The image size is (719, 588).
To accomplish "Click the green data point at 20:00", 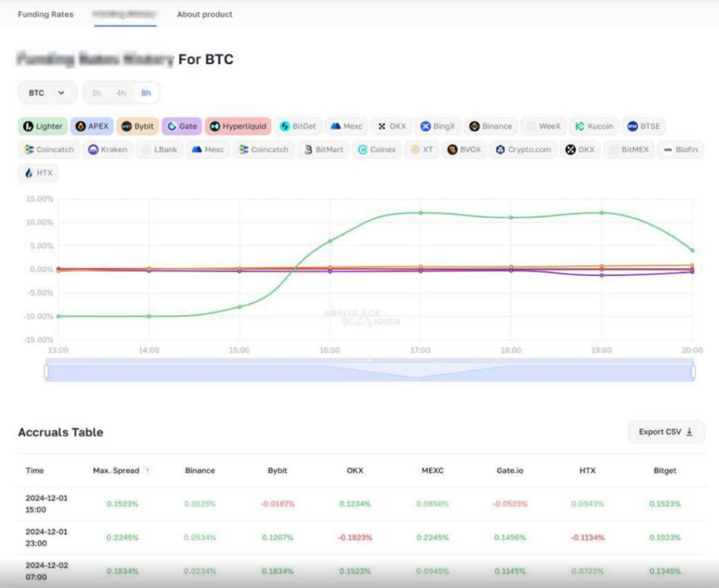I will (692, 251).
